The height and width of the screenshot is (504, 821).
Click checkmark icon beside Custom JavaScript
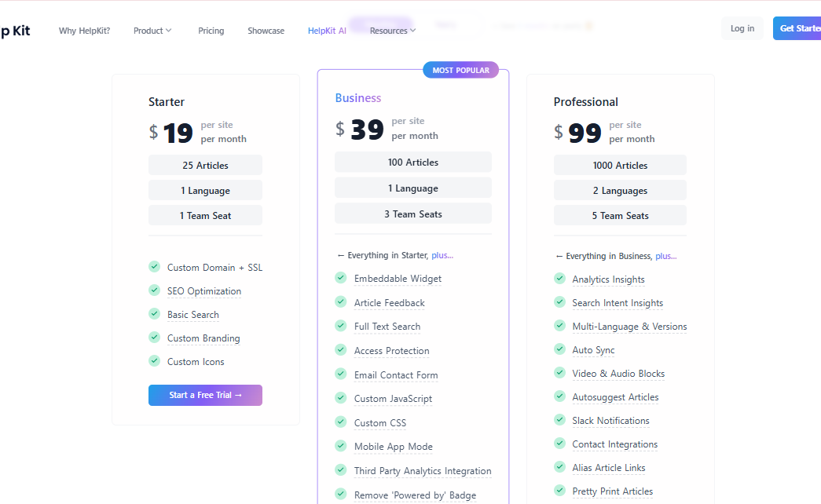click(341, 398)
